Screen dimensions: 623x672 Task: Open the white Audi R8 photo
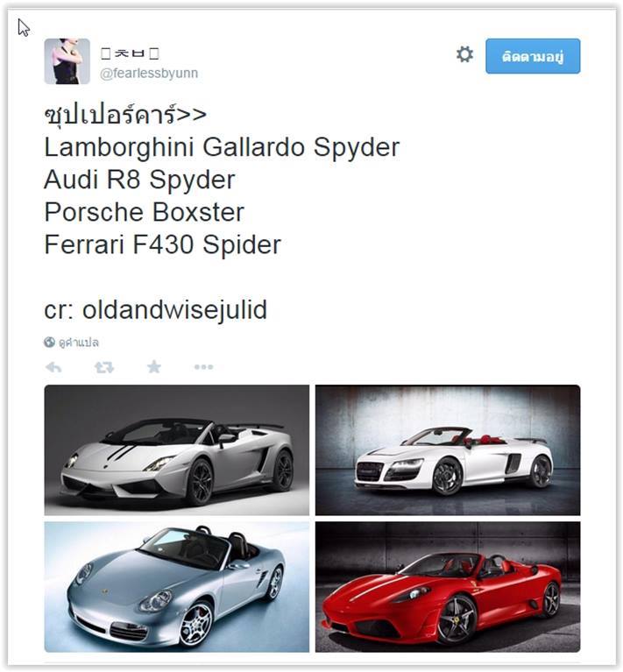(x=448, y=450)
